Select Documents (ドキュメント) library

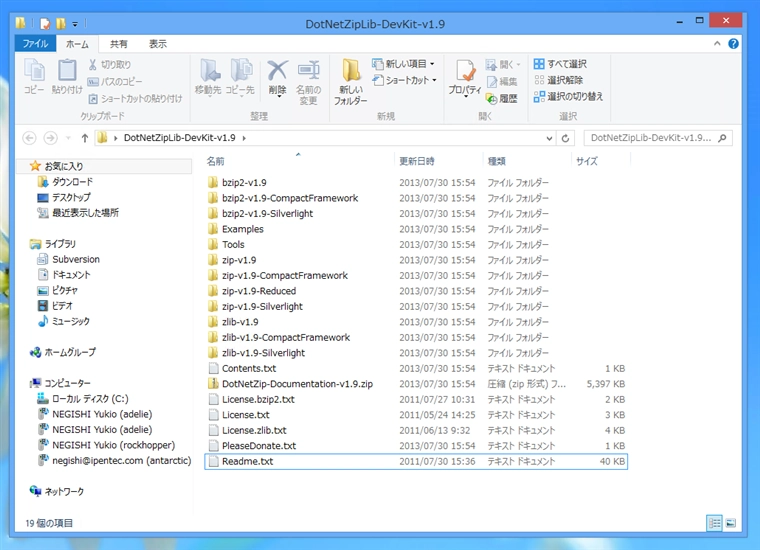[x=64, y=275]
